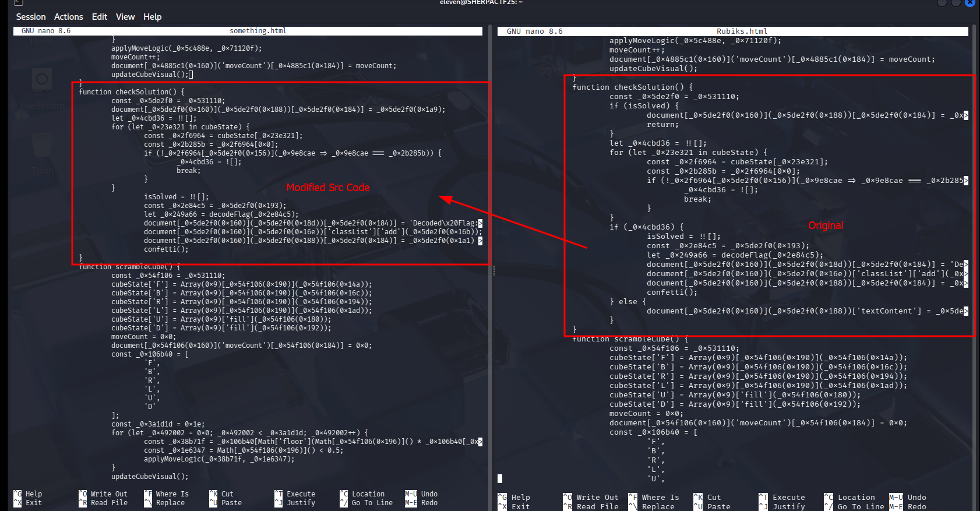Click ^X Exit in the something.html nano pane
Screen dimensions: 980x511
(27, 503)
